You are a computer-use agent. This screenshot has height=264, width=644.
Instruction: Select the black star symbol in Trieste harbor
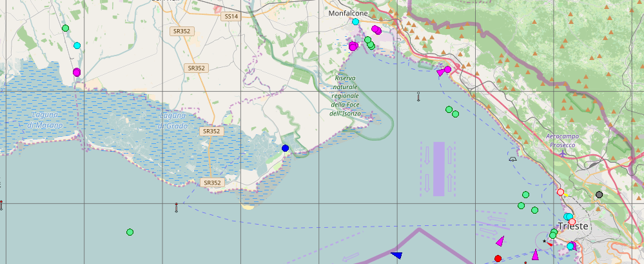pyautogui.click(x=545, y=241)
